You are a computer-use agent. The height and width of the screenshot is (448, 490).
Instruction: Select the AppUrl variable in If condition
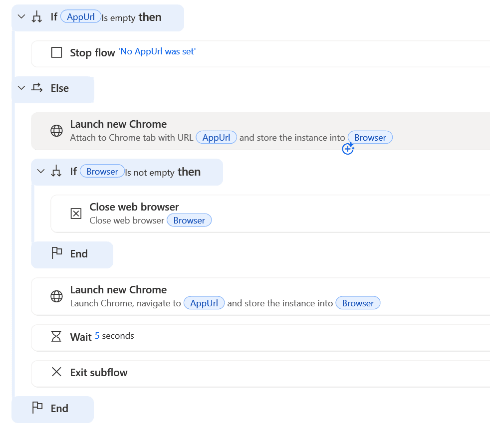click(x=81, y=16)
